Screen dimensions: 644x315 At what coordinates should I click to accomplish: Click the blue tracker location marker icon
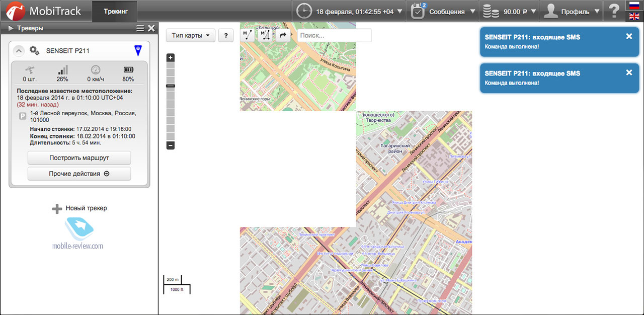coord(138,50)
